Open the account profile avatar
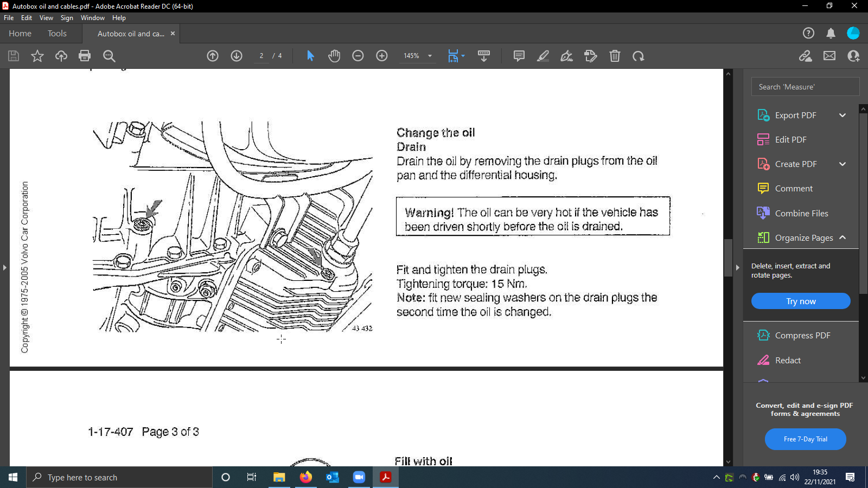Screen dimensions: 868x488 coord(853,33)
